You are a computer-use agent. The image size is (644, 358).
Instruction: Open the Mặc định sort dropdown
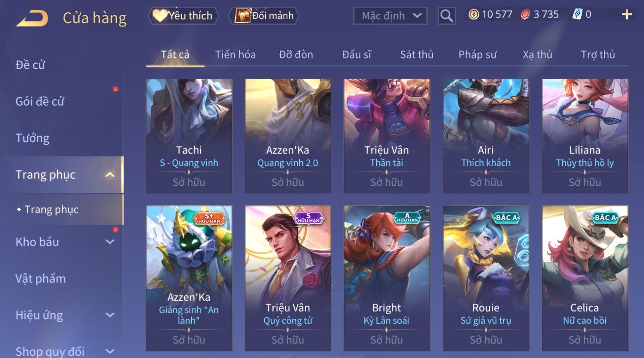click(390, 16)
